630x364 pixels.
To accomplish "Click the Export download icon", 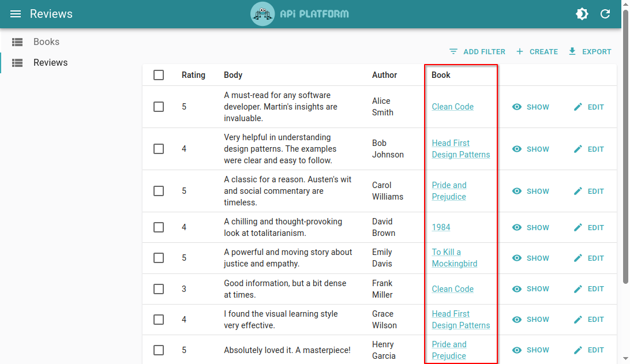I will [x=572, y=51].
